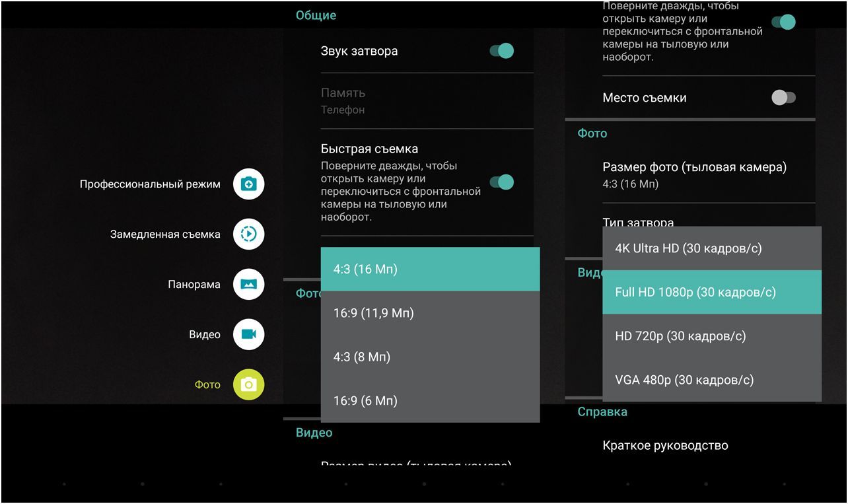Image resolution: width=848 pixels, height=504 pixels.
Task: Tap the Panorama mode icon
Action: (x=248, y=285)
